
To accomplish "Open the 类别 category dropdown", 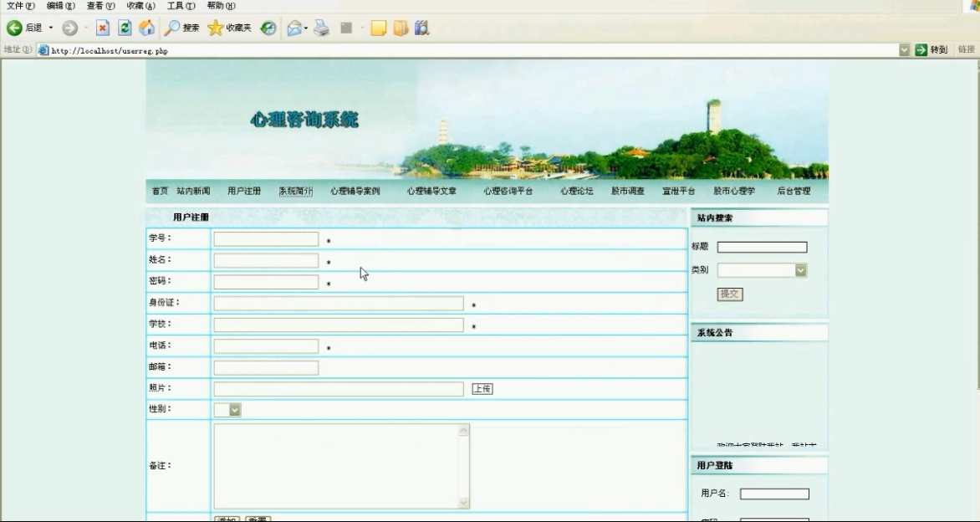I will [x=800, y=270].
